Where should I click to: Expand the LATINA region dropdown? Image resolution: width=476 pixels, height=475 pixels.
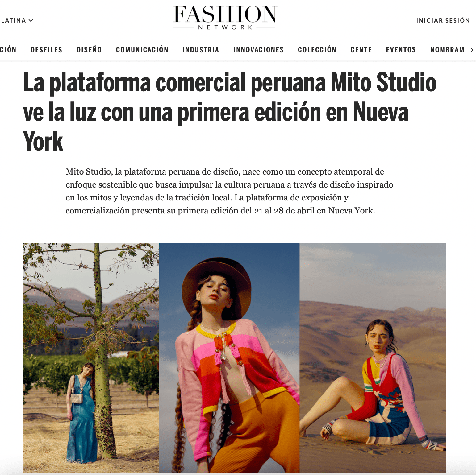click(x=17, y=20)
